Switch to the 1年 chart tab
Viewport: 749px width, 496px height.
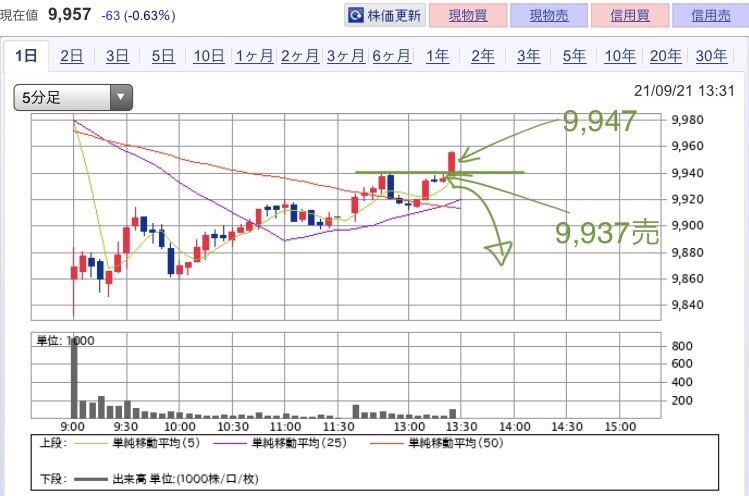click(x=437, y=56)
